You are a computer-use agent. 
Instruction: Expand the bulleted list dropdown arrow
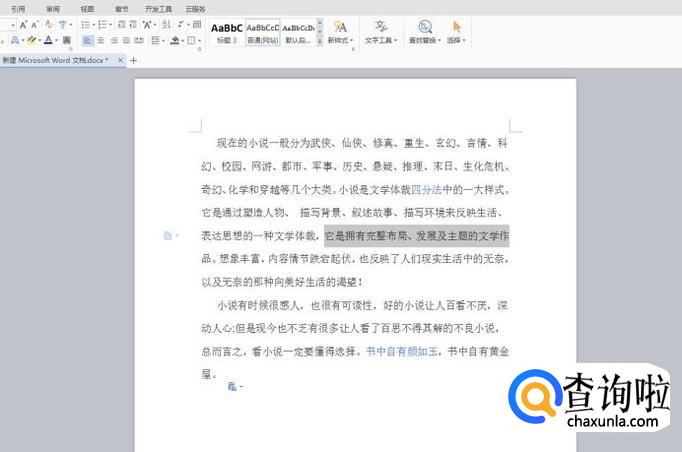click(x=93, y=25)
